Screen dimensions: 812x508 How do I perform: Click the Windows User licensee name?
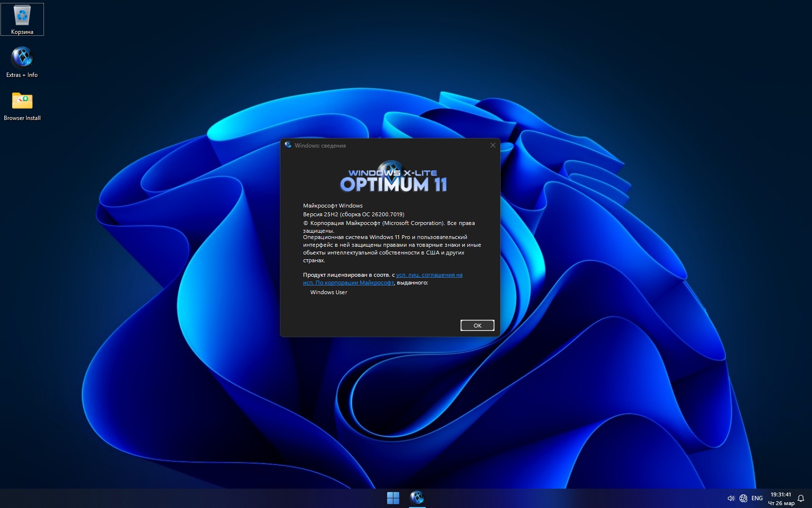pyautogui.click(x=329, y=292)
